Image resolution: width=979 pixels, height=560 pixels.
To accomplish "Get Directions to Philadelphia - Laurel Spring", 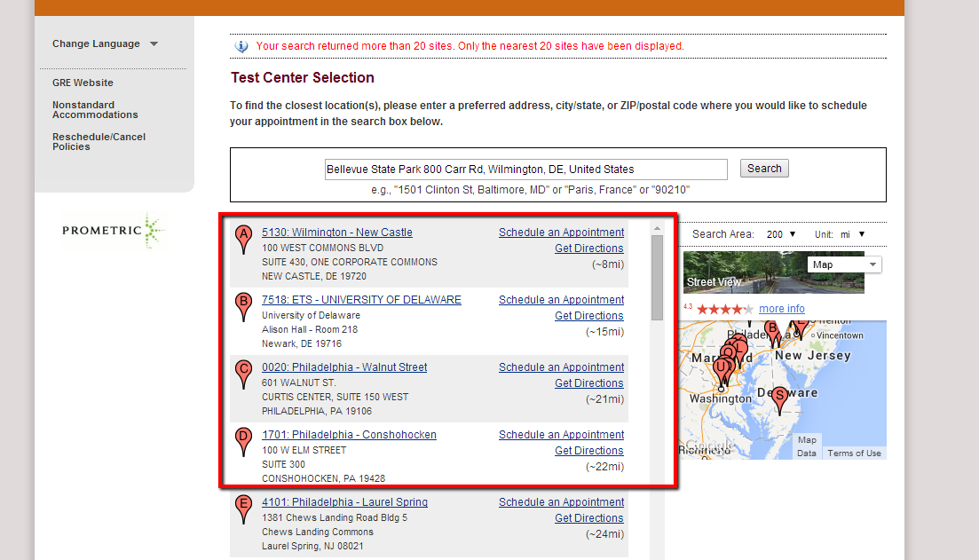I will [x=589, y=518].
